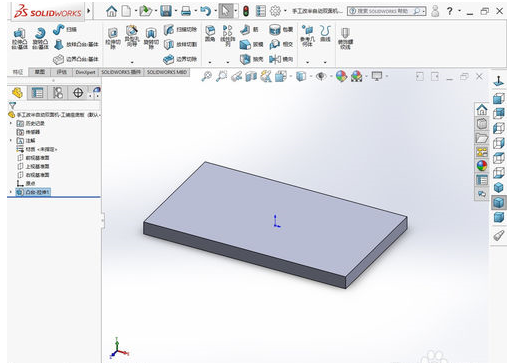Click the SOLIDWORKS help search field
Viewport: 524px width, 363px height.
click(x=386, y=11)
